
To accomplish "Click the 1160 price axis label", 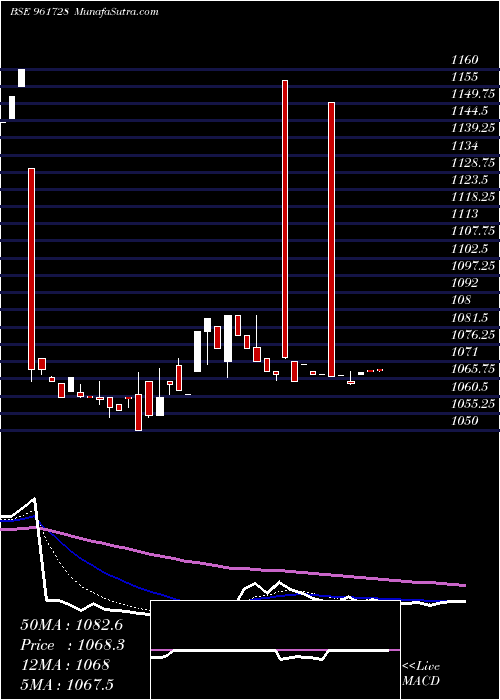I will 465,59.
